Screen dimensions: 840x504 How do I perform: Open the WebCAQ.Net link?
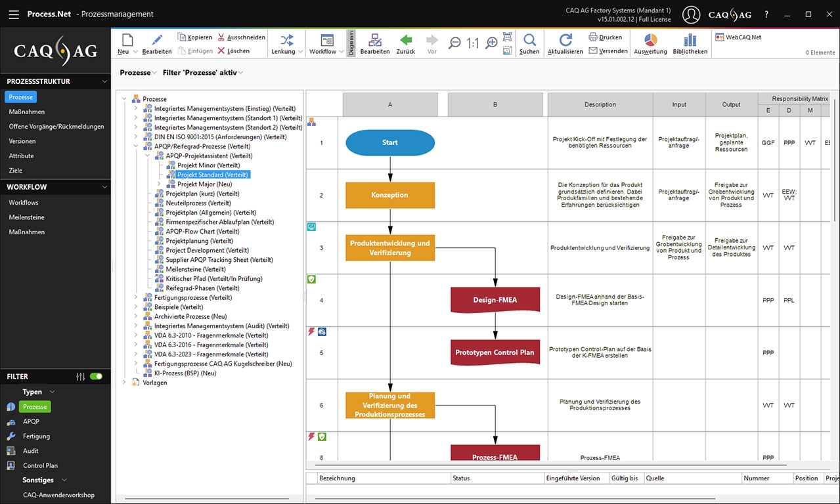(738, 37)
